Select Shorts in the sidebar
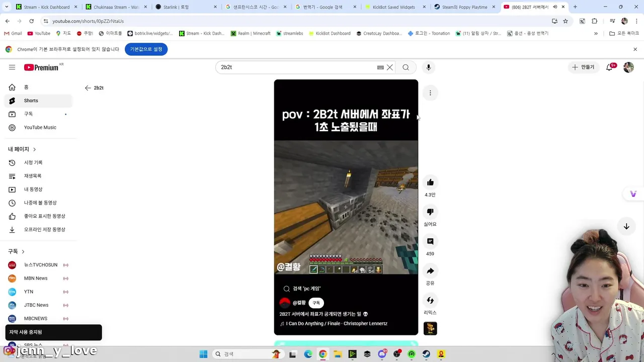Viewport: 644px width, 362px height. (x=38, y=101)
